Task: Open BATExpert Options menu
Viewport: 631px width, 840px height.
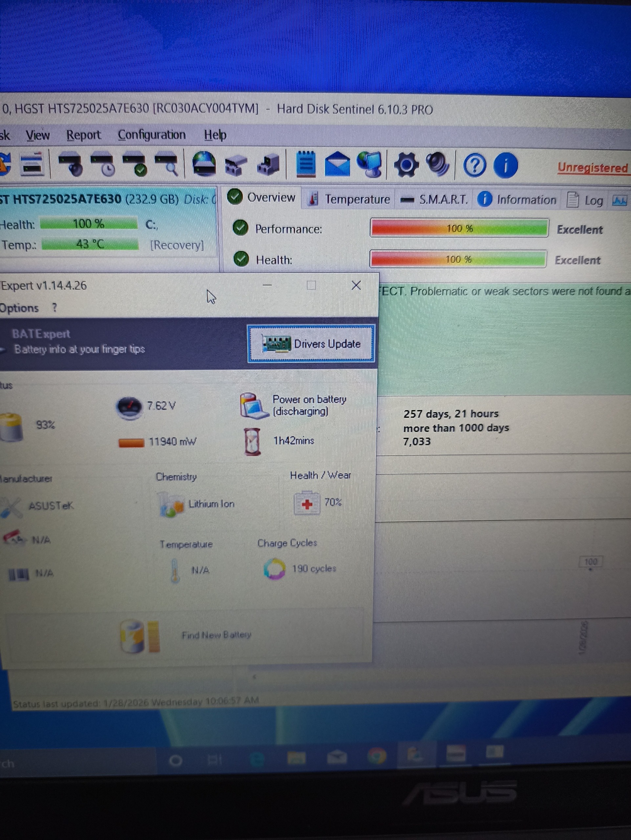Action: pos(19,308)
